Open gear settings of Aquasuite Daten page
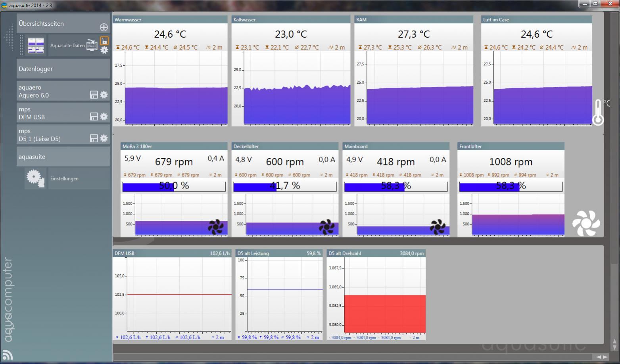This screenshot has width=620, height=364. pyautogui.click(x=104, y=50)
